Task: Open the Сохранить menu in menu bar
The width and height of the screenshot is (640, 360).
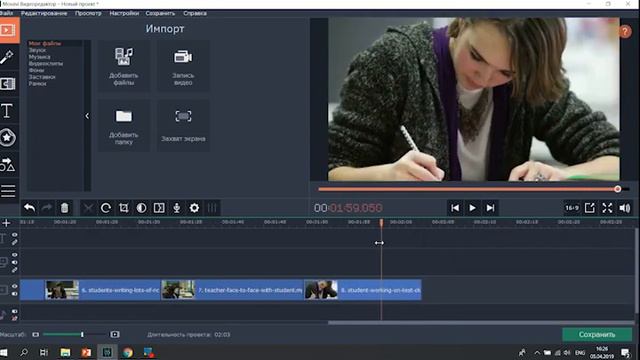Action: tap(160, 13)
